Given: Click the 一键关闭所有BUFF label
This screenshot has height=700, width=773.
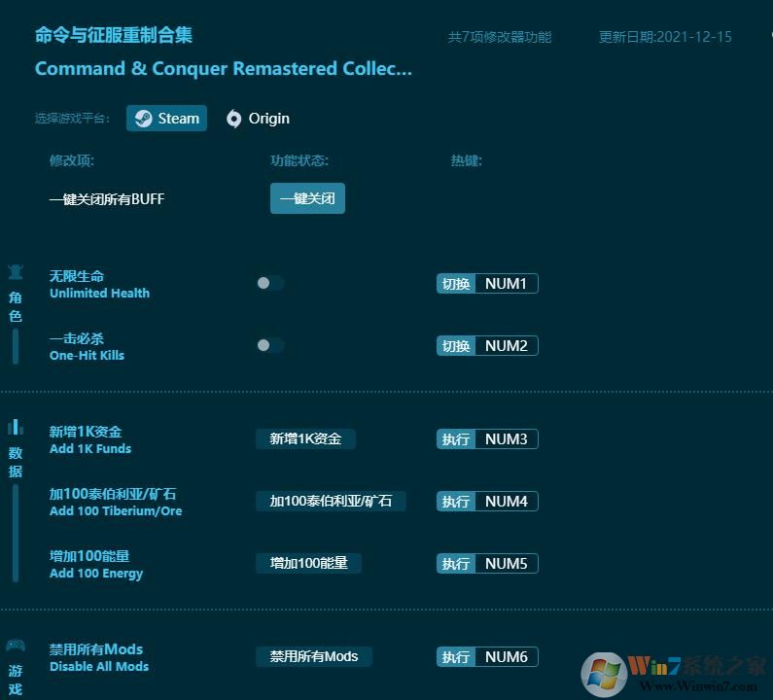Looking at the screenshot, I should click(107, 199).
